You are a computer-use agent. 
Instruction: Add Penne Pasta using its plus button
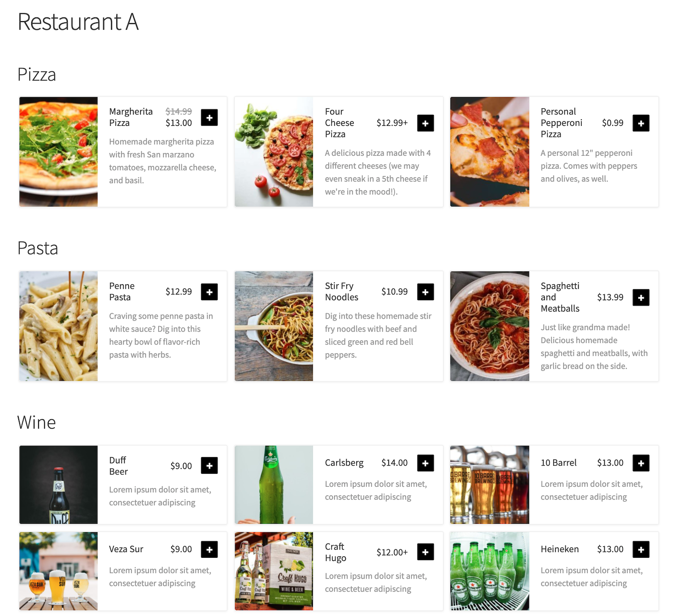[x=210, y=292]
